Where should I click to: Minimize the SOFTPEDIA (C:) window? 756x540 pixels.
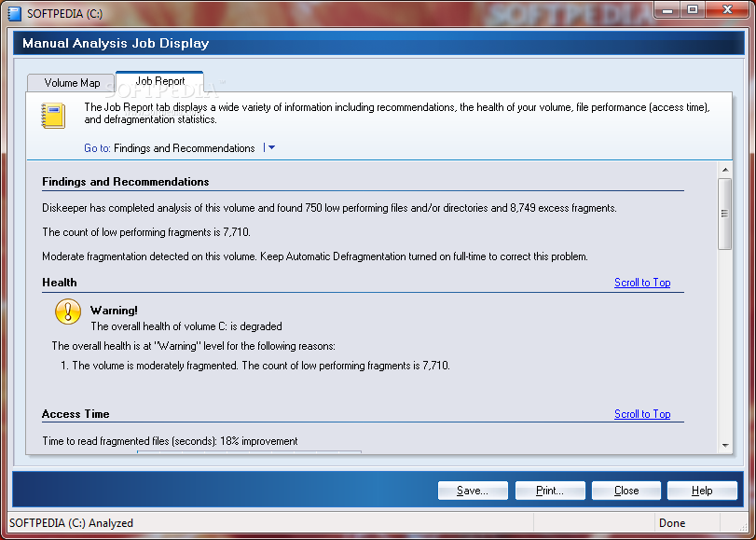[667, 9]
